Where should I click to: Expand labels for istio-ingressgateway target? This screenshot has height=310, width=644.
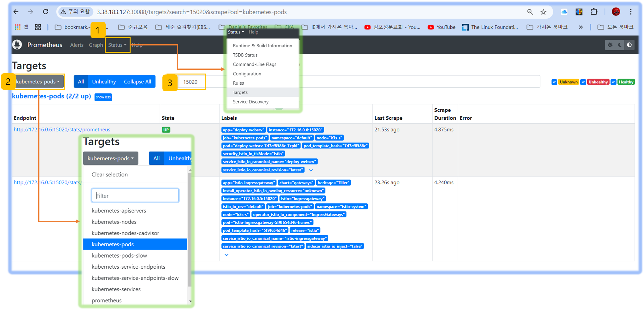[x=226, y=255]
